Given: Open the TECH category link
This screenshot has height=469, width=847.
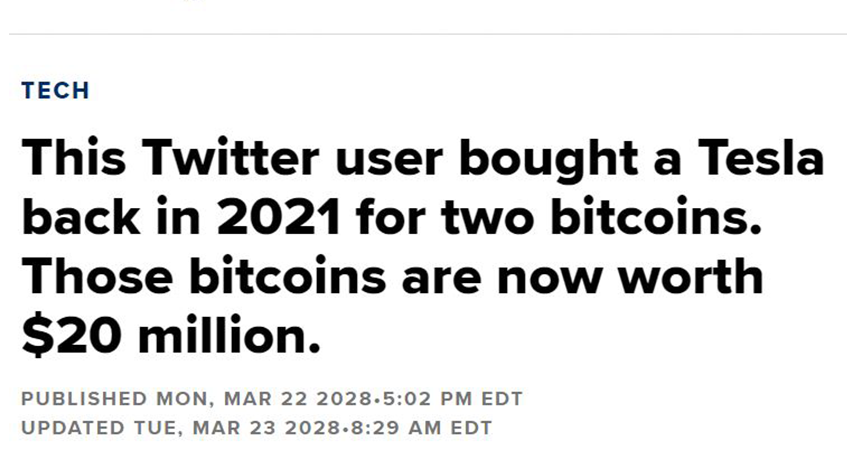Looking at the screenshot, I should pos(55,90).
